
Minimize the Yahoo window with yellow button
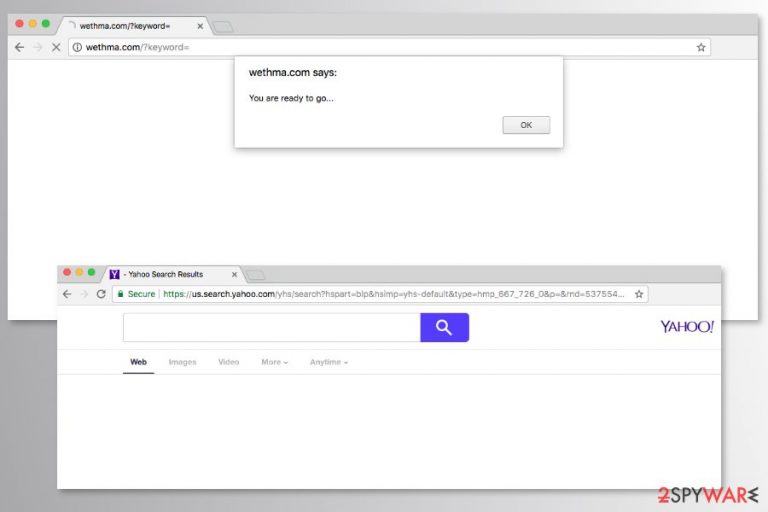click(x=79, y=272)
